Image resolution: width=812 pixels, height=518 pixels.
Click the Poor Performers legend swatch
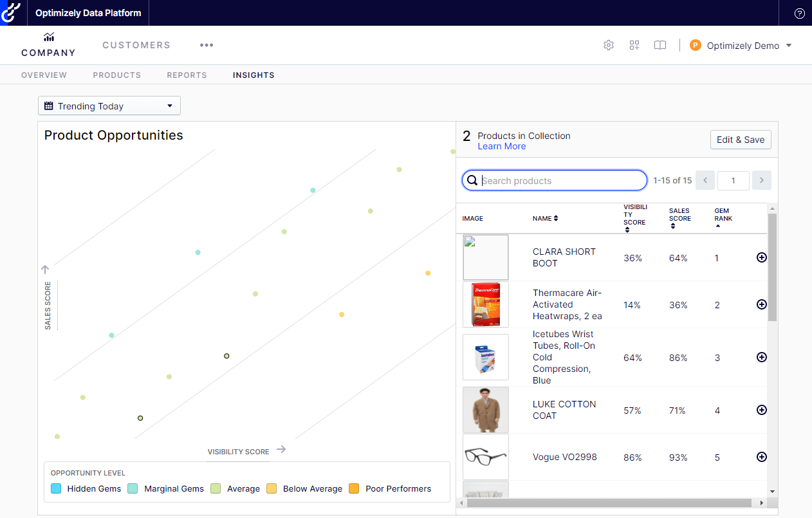[x=354, y=488]
